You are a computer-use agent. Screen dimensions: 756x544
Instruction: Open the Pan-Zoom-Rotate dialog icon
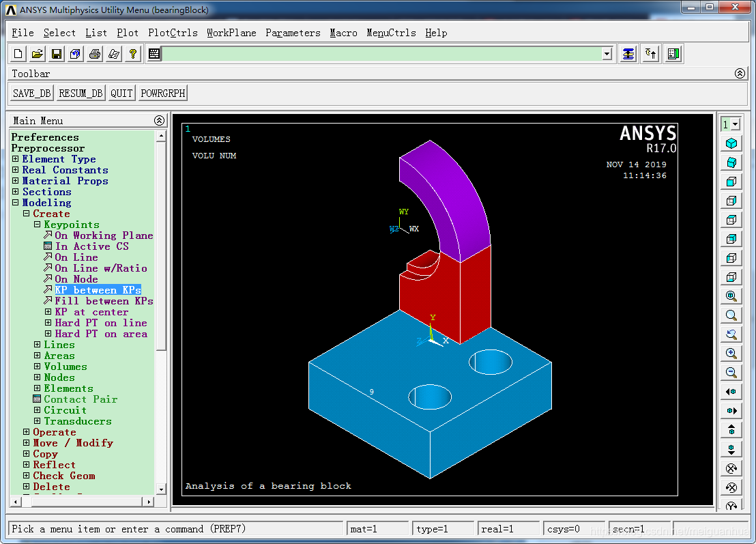click(x=75, y=54)
